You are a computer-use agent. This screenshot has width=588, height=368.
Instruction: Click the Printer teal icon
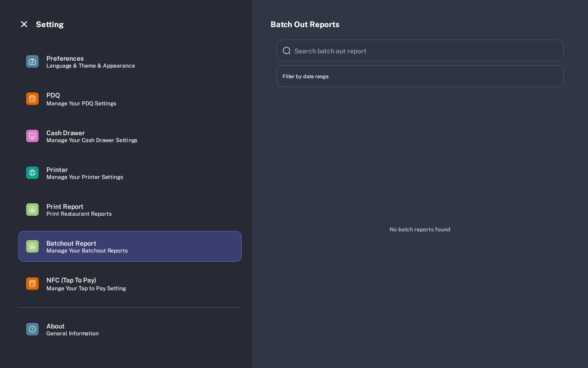tap(32, 172)
